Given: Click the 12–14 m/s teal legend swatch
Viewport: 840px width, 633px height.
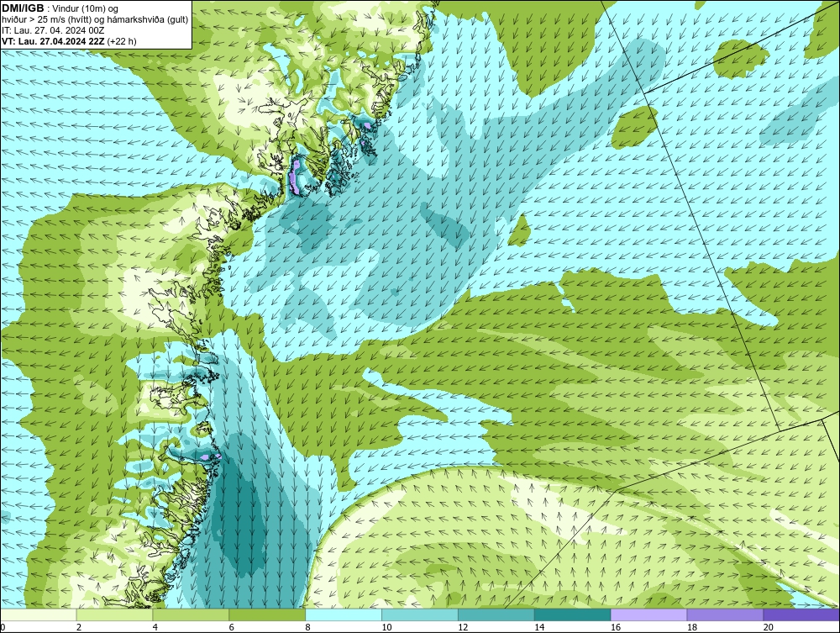Looking at the screenshot, I should pyautogui.click(x=496, y=615).
